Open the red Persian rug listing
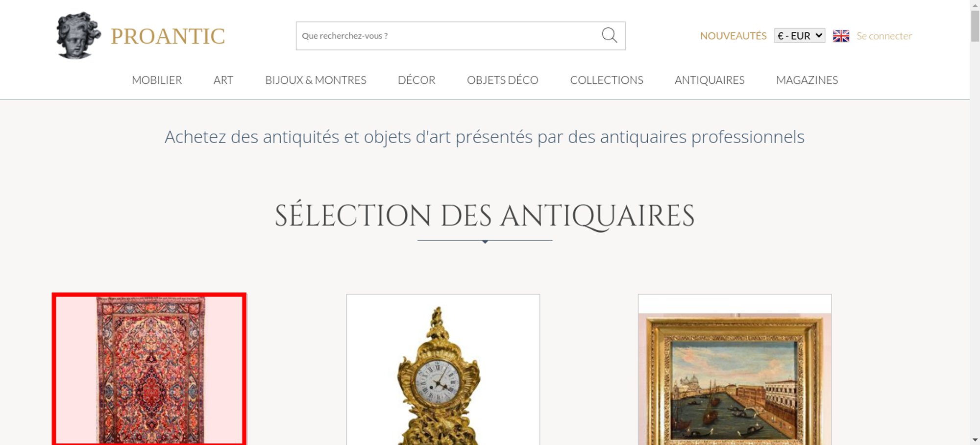The height and width of the screenshot is (445, 980). (149, 370)
